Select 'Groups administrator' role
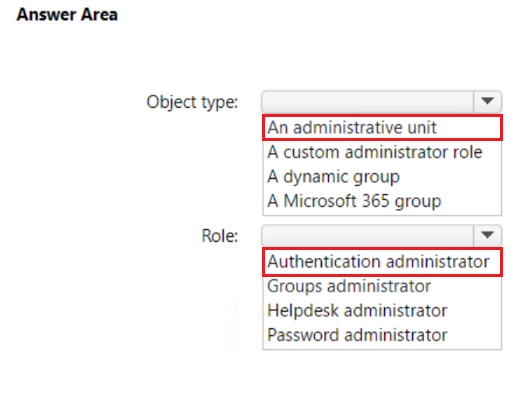 (382, 286)
